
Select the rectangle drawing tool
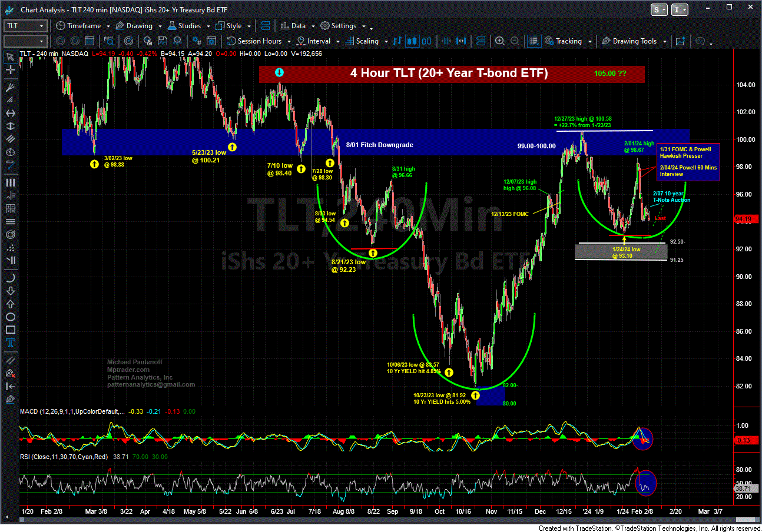(x=9, y=330)
